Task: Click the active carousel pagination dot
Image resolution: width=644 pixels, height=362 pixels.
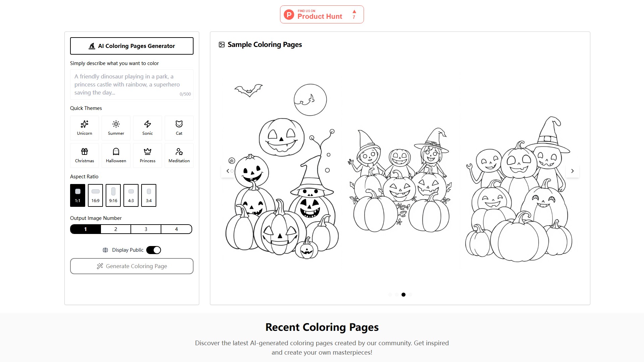Action: (404, 295)
